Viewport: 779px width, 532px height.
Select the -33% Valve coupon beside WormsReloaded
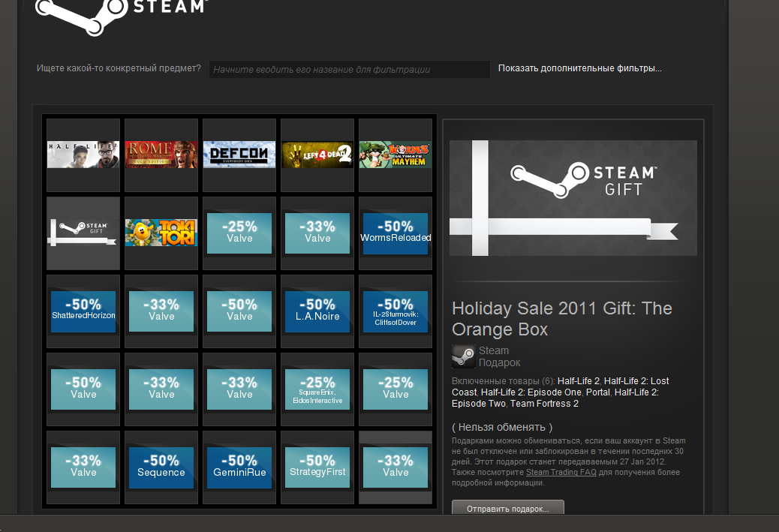(x=317, y=233)
